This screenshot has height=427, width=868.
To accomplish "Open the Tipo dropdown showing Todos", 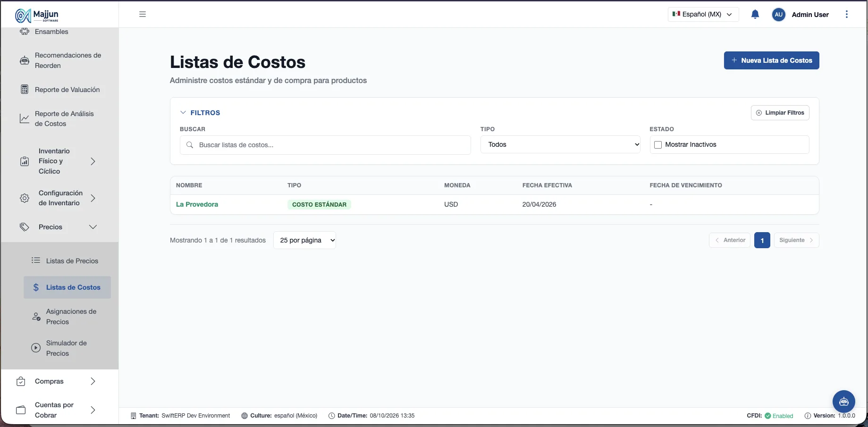I will tap(560, 144).
